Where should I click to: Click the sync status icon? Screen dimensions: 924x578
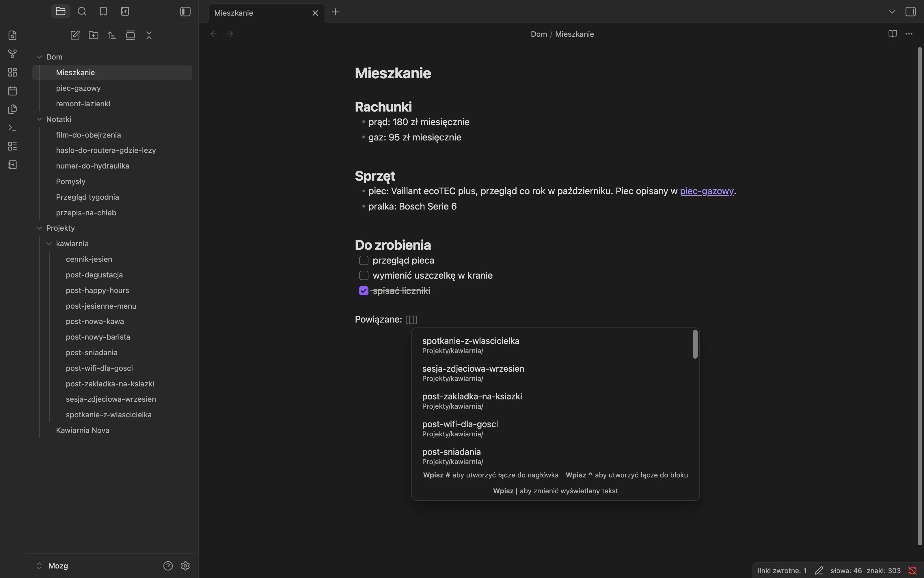[x=912, y=570]
